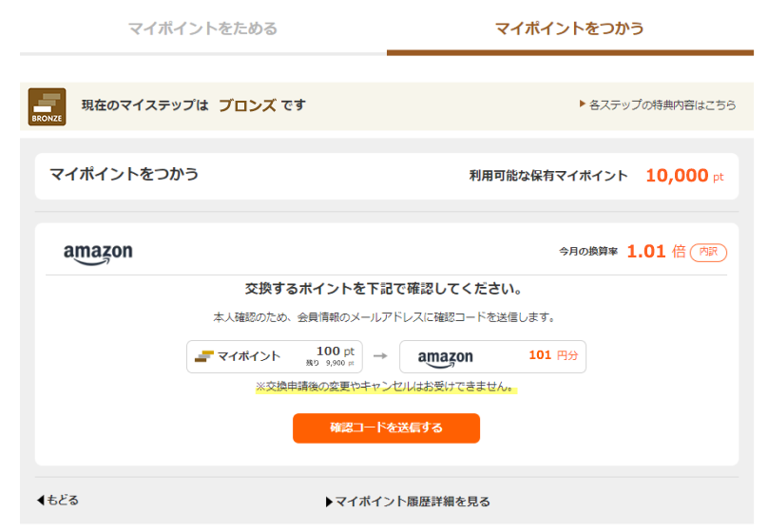The height and width of the screenshot is (532, 768).
Task: Click triangle before マイポイント履歴詳細を見る
Action: [329, 503]
